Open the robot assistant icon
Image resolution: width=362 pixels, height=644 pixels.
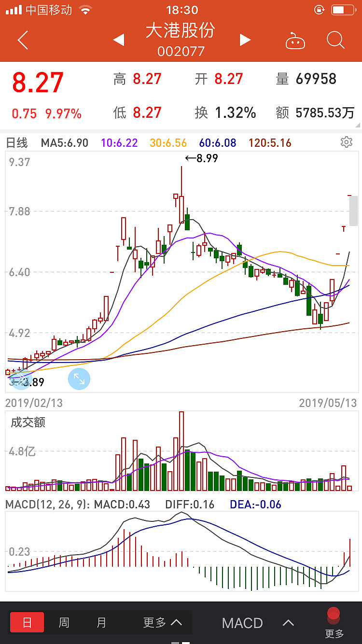295,41
